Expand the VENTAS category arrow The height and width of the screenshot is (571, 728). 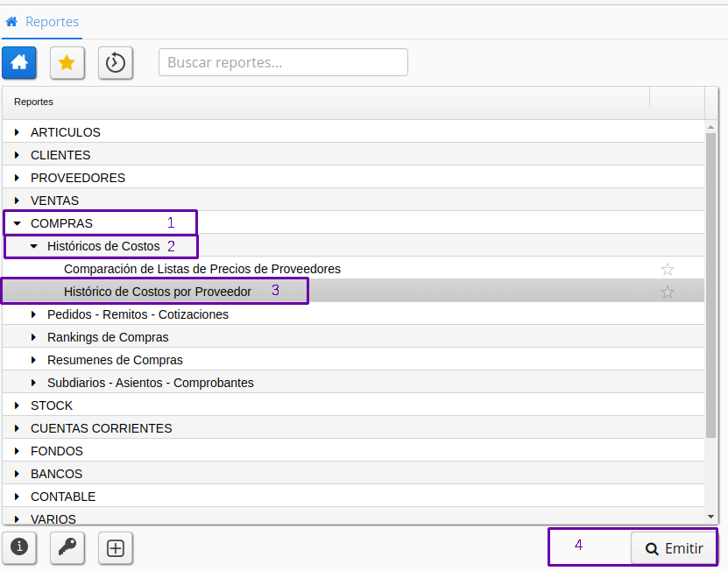(17, 201)
